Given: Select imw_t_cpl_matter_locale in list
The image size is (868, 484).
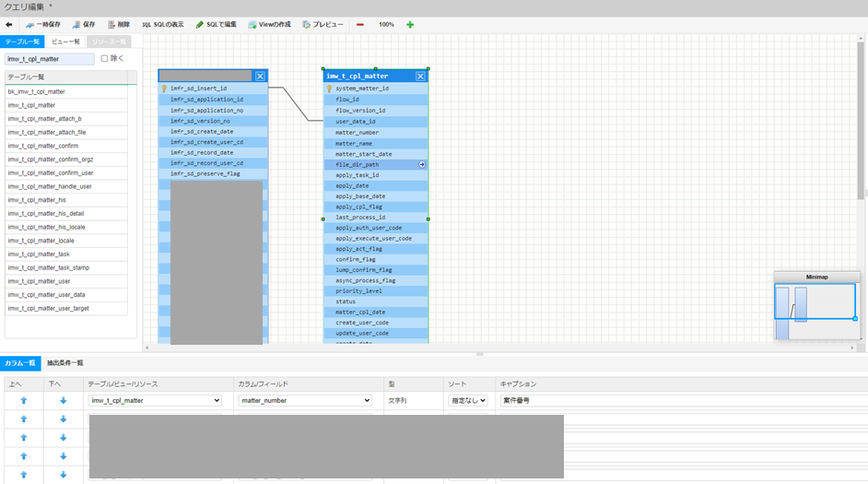Looking at the screenshot, I should point(66,241).
